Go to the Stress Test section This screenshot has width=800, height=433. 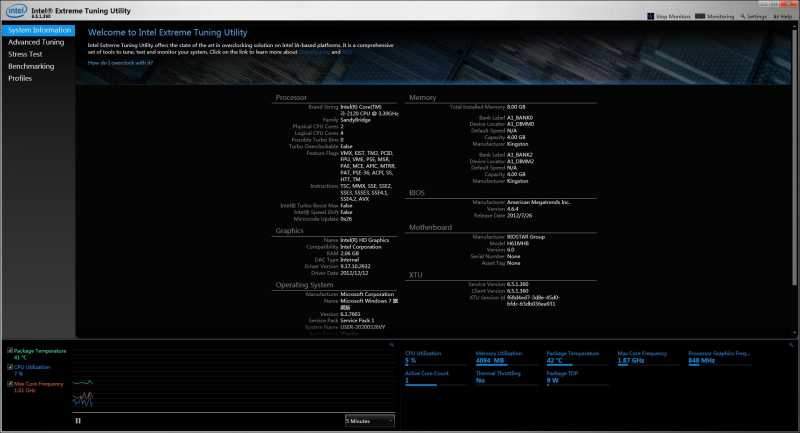tap(26, 54)
